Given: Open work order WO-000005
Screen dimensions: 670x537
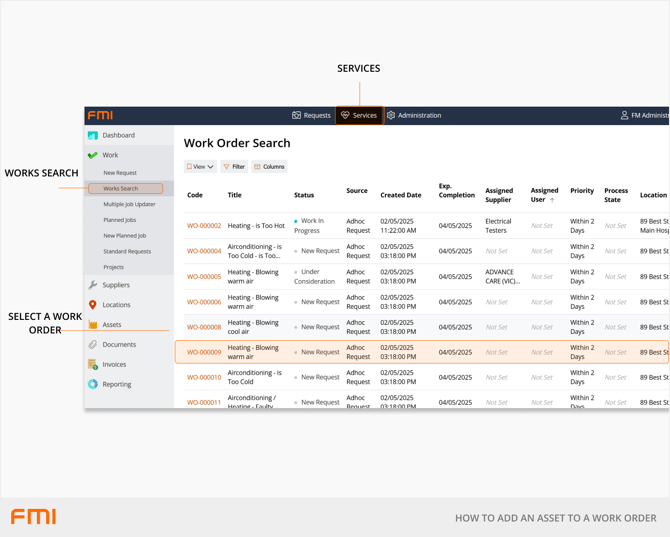Looking at the screenshot, I should tap(204, 276).
